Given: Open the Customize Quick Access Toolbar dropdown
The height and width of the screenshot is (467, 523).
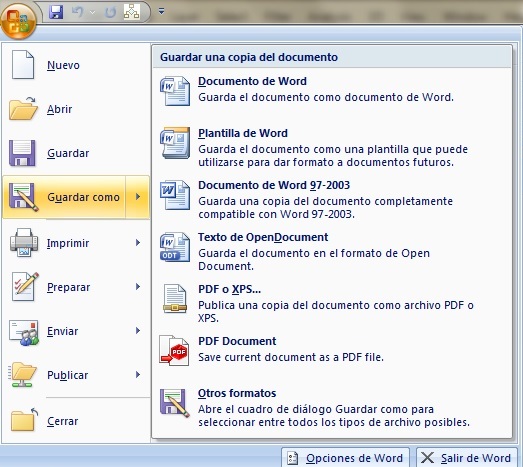Looking at the screenshot, I should click(x=161, y=11).
